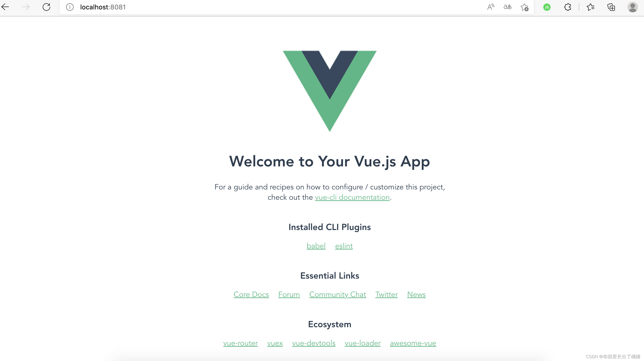Open the Core Docs link
The image size is (644, 361).
(251, 294)
